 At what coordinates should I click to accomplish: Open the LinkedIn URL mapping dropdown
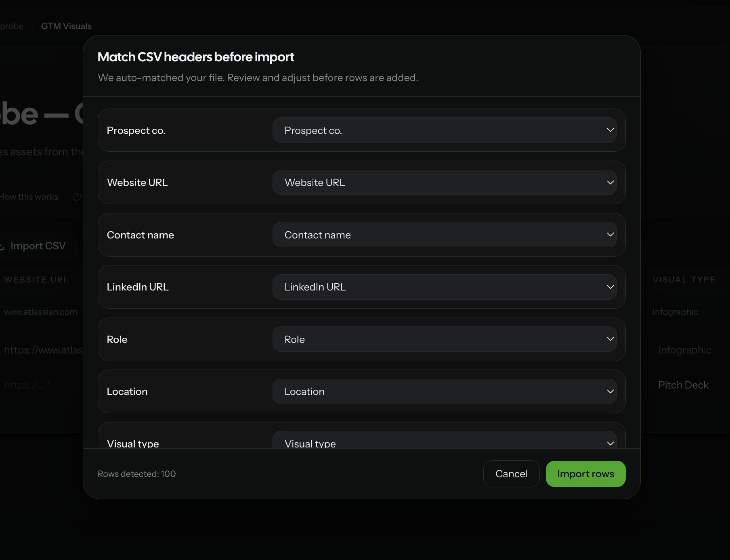(445, 287)
